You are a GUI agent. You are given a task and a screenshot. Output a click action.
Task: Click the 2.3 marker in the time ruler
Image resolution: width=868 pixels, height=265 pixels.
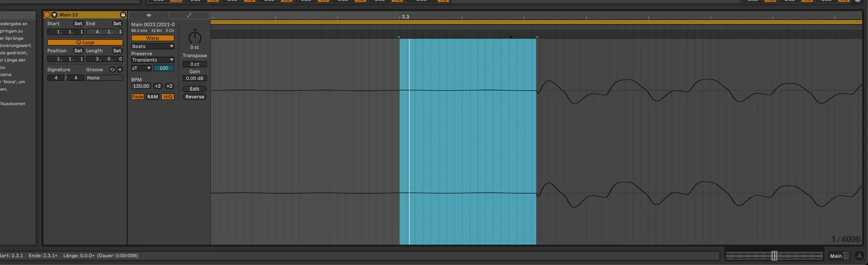(x=405, y=17)
